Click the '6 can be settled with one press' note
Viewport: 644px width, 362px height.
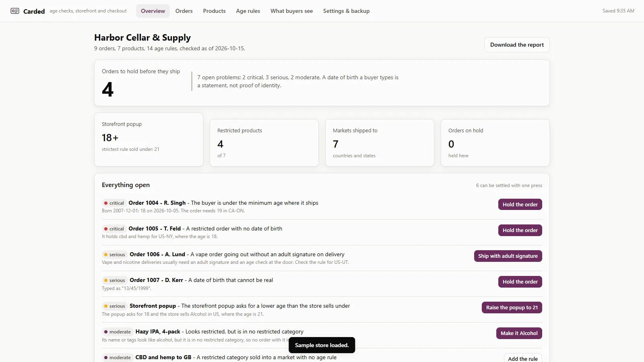coord(509,185)
